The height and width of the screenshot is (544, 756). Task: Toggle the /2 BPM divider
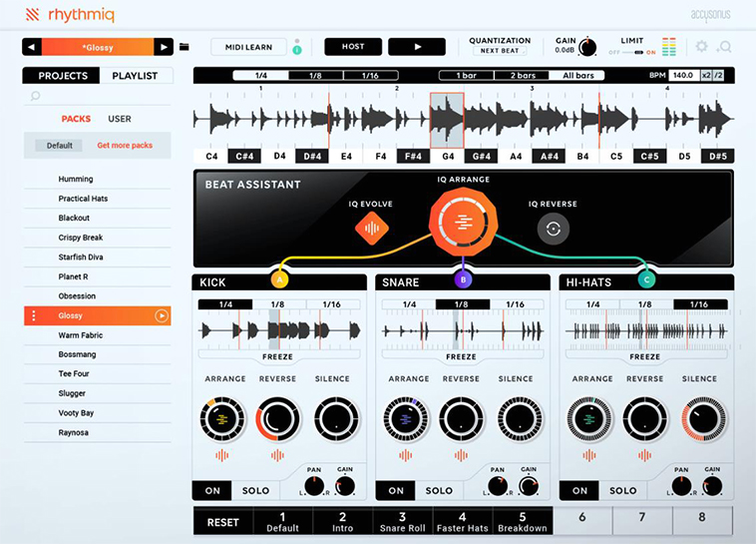[x=718, y=75]
